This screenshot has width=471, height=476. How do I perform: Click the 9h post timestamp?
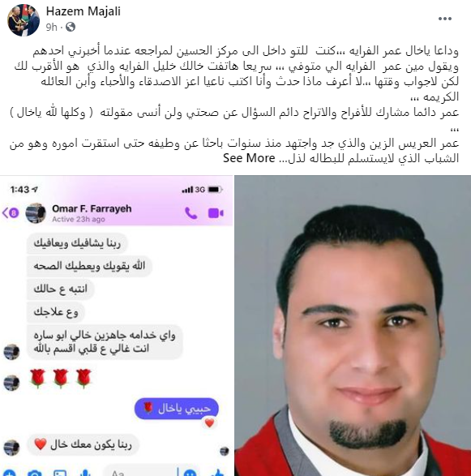(x=51, y=27)
